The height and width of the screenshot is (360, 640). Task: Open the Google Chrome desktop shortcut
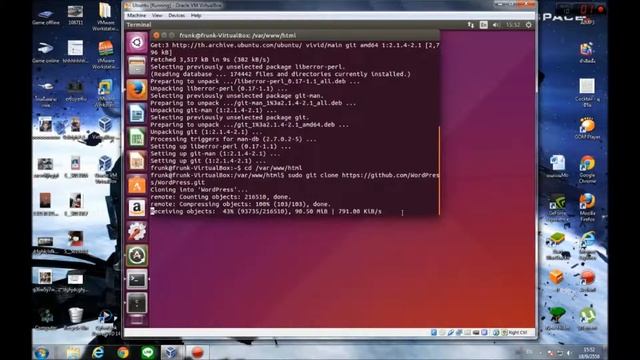click(587, 169)
